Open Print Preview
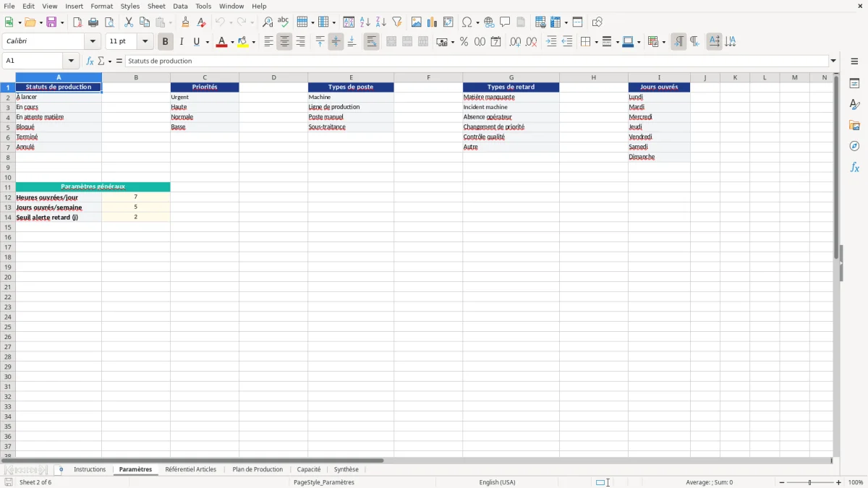The height and width of the screenshot is (488, 868). 109,22
